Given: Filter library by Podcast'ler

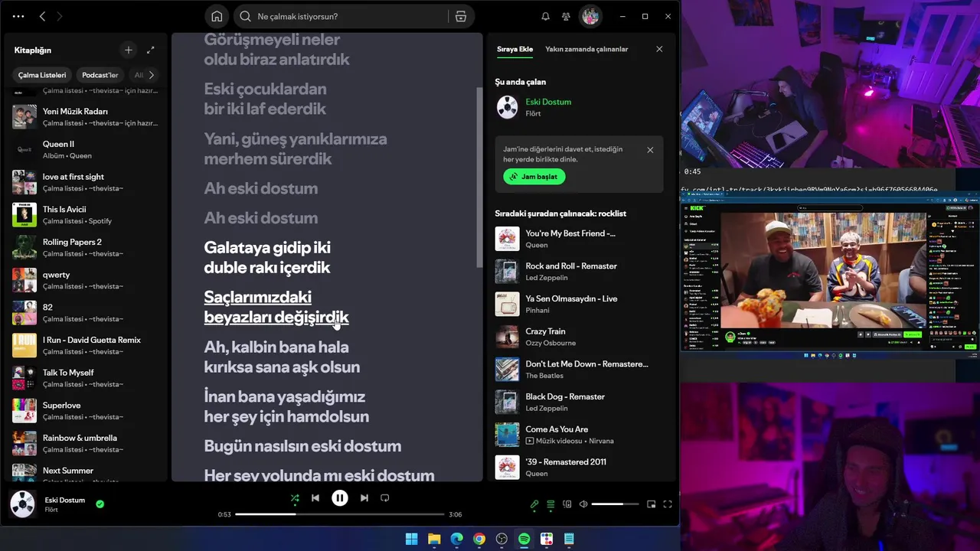Looking at the screenshot, I should click(100, 75).
